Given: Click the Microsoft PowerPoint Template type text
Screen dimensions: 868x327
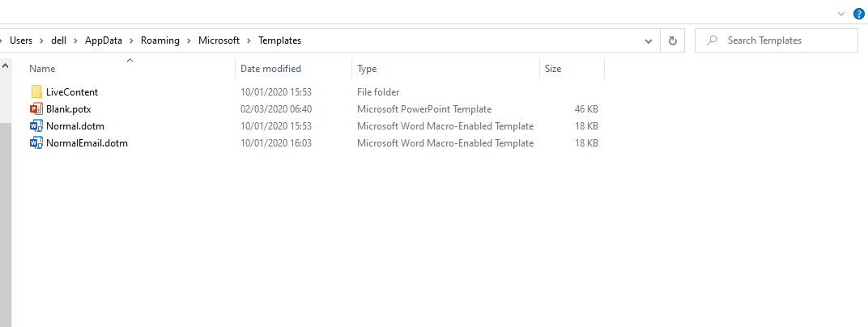Looking at the screenshot, I should click(x=424, y=109).
